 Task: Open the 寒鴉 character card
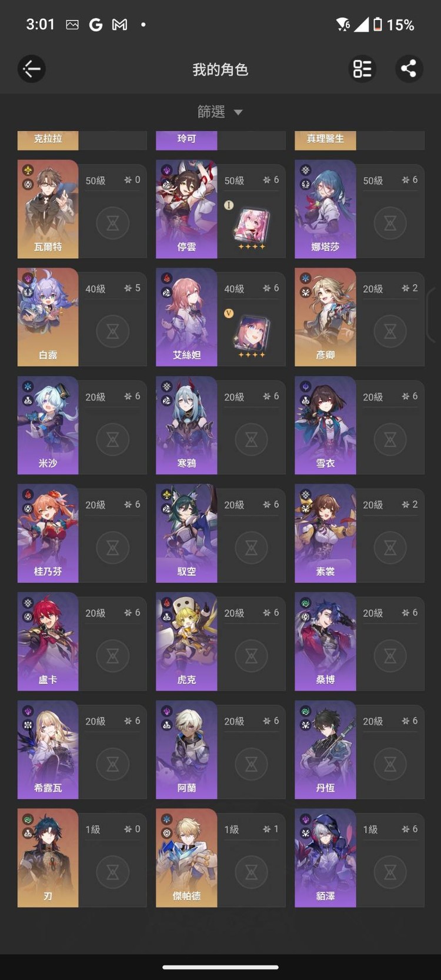pos(186,426)
